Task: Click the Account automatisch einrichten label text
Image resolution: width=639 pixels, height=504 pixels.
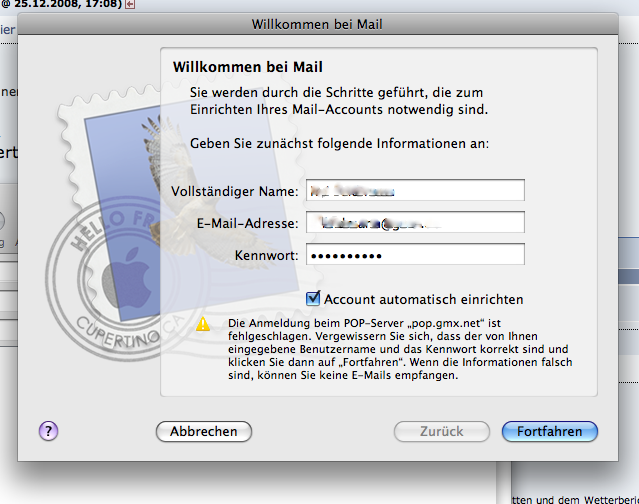Action: tap(424, 299)
